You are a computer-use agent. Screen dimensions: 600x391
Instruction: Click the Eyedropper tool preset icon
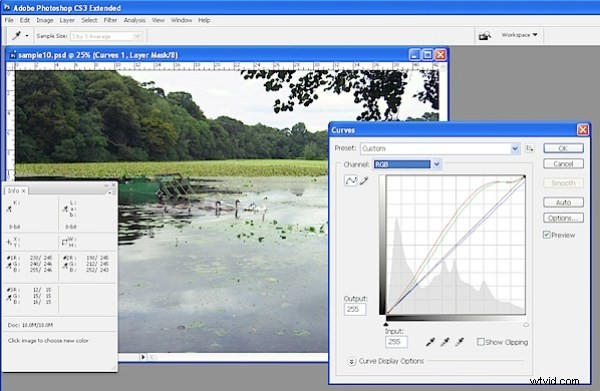pos(16,36)
